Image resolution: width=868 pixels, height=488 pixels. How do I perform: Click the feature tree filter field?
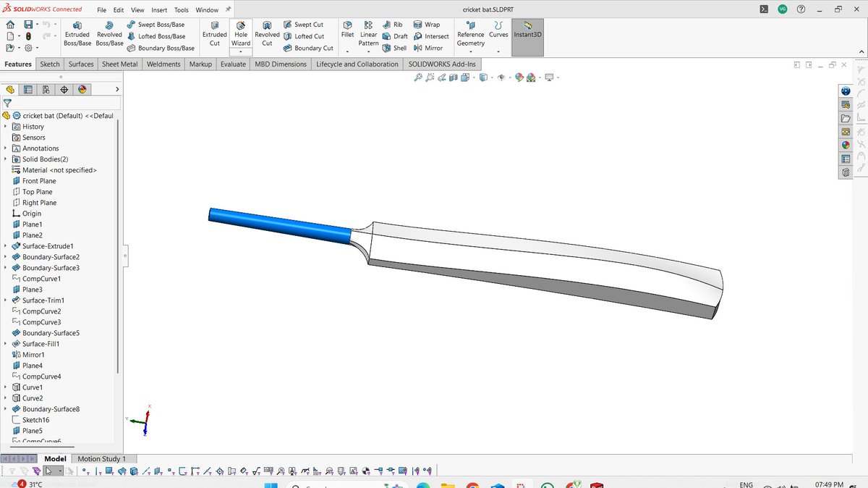pos(60,104)
